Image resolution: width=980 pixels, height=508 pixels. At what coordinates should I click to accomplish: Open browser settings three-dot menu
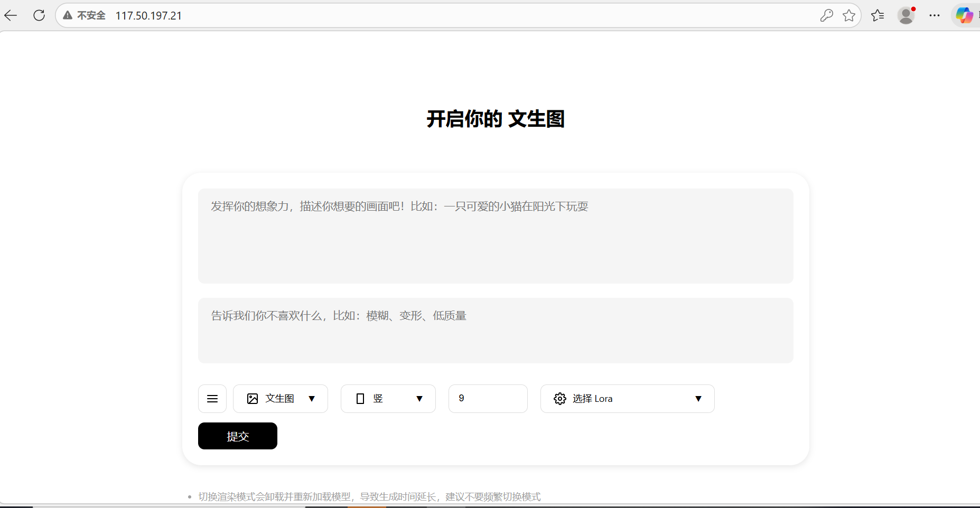(935, 15)
